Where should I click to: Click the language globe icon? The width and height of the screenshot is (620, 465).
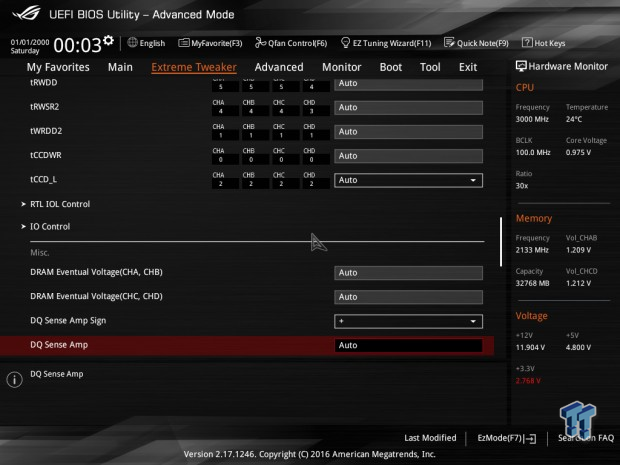[x=132, y=42]
